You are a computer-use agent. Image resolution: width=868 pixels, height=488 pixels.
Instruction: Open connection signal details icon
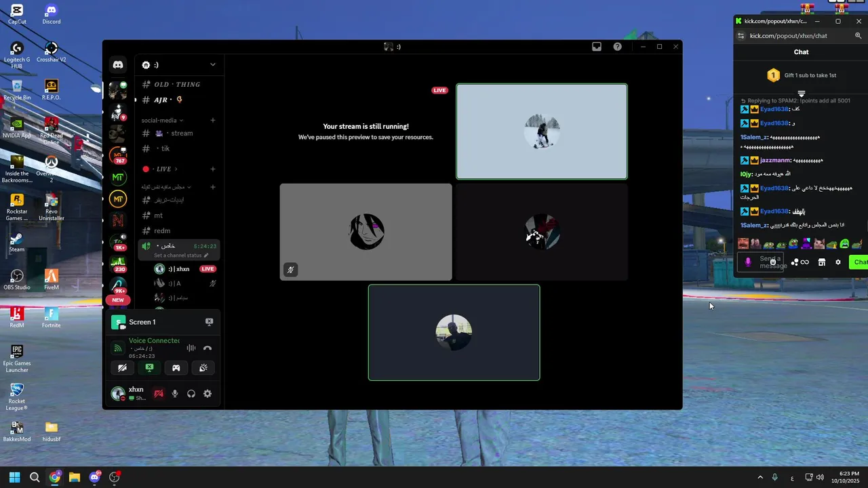tap(118, 348)
